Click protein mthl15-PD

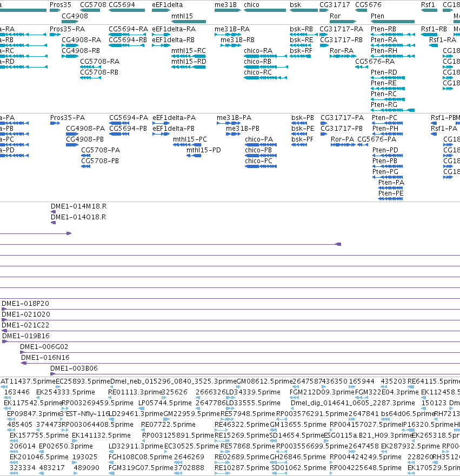click(194, 156)
